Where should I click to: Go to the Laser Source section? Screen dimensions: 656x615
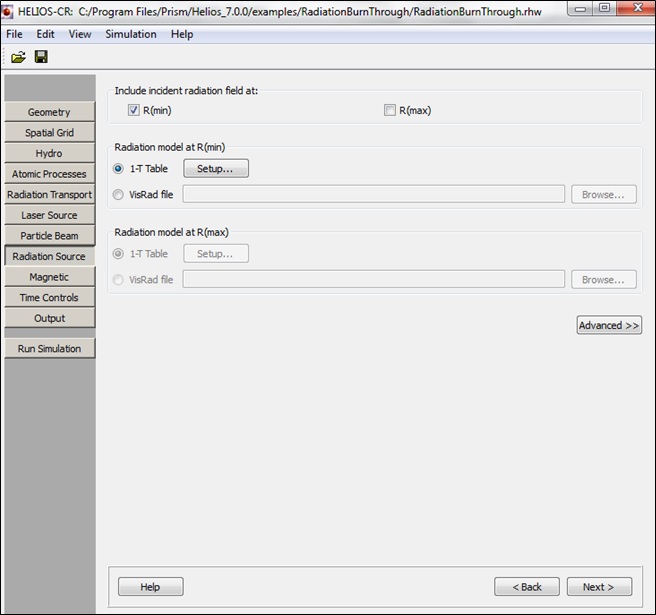click(49, 215)
